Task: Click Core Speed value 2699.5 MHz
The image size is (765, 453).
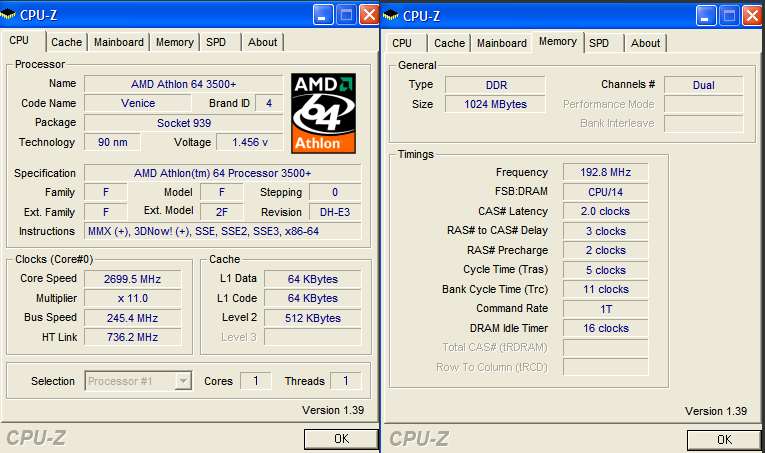Action: (132, 279)
